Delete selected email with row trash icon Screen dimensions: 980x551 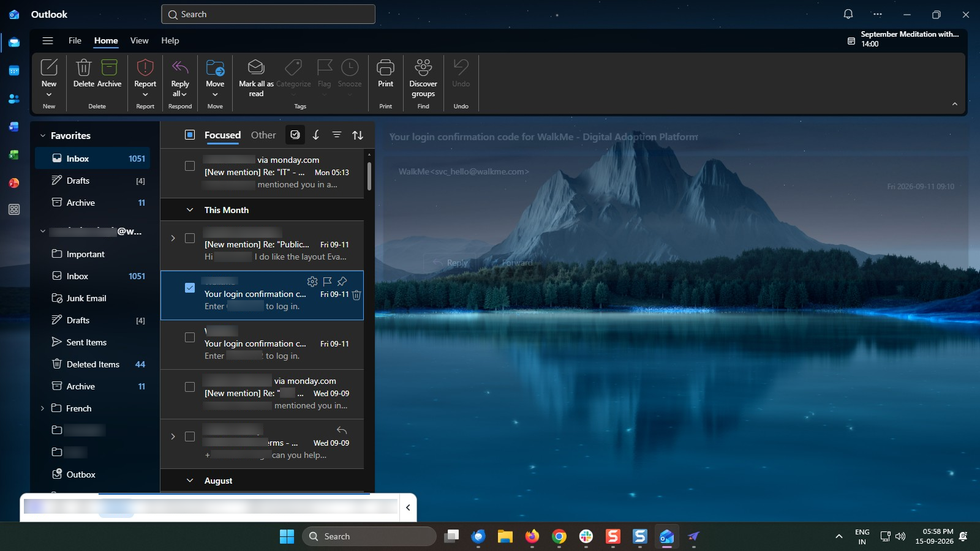[x=356, y=295]
